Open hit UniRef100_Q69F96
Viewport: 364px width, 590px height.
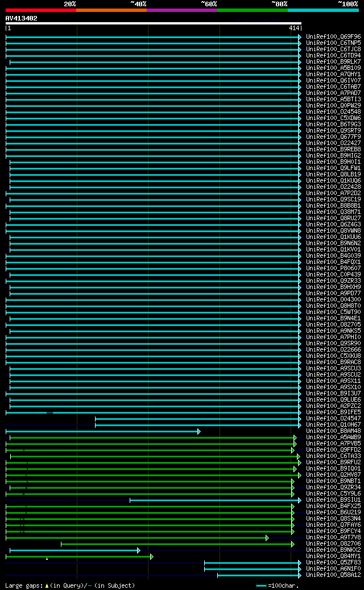333,37
